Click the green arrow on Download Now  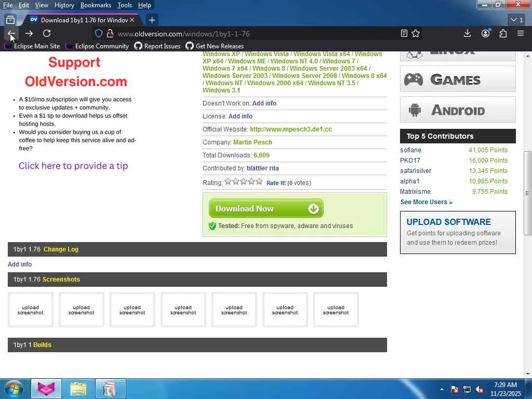click(x=313, y=209)
